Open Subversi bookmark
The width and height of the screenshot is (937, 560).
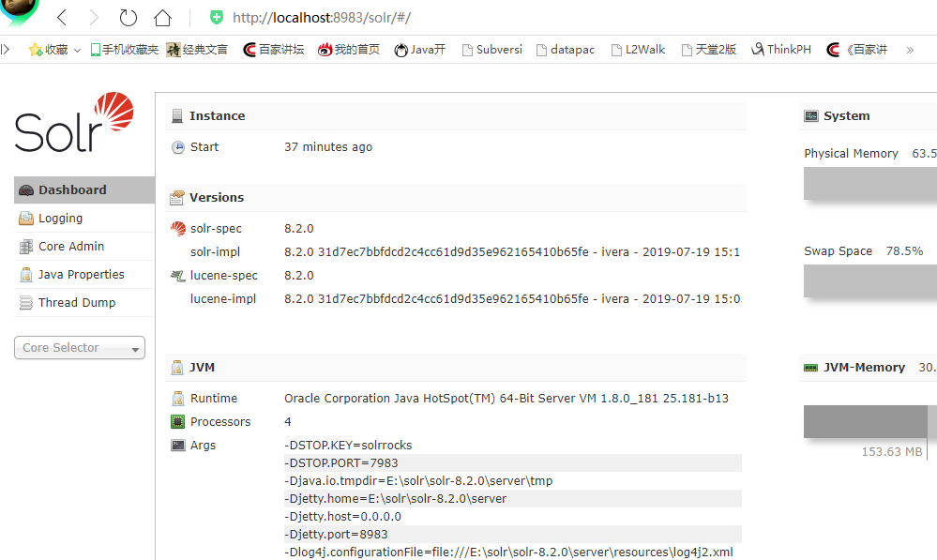click(x=492, y=50)
